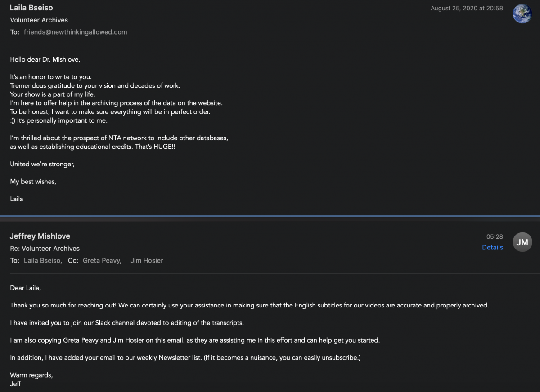This screenshot has width=540, height=392.
Task: Click the Earth globe sender avatar
Action: coord(522,13)
